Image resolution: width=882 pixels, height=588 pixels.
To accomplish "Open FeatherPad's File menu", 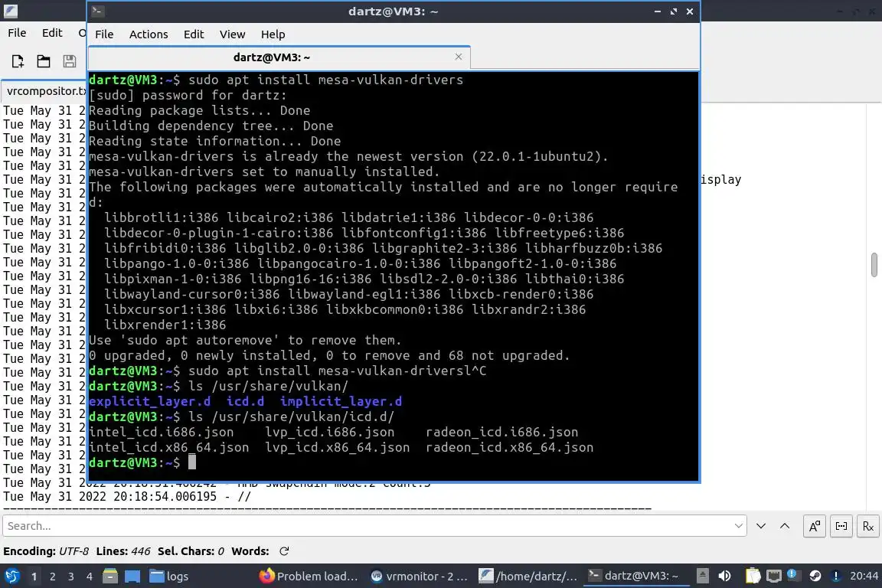I will (17, 33).
